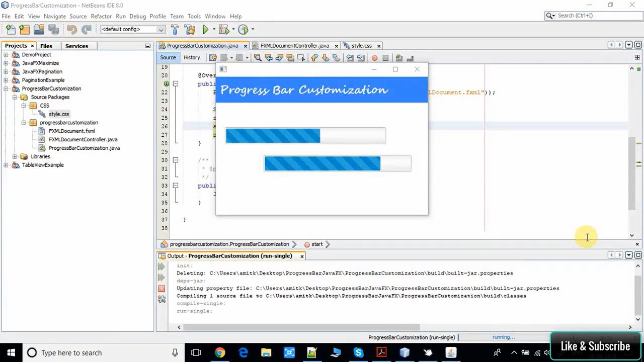Collapse code fold at line 21
The height and width of the screenshot is (362, 644).
(x=175, y=84)
